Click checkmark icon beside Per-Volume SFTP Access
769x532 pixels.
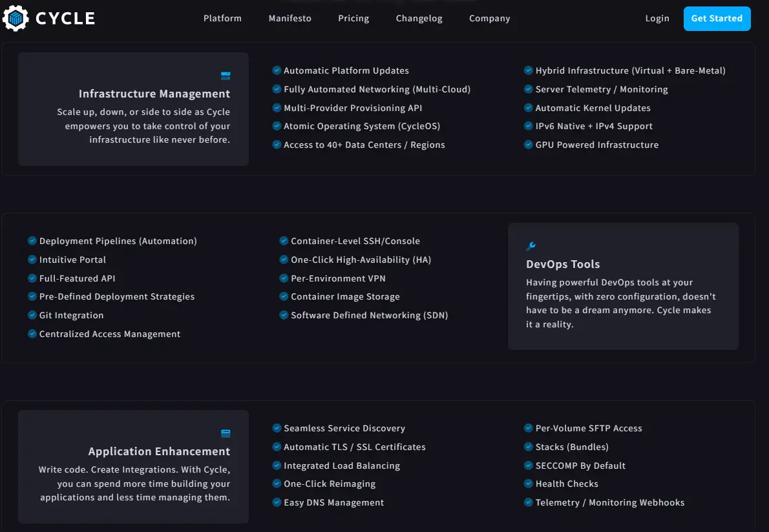click(528, 427)
